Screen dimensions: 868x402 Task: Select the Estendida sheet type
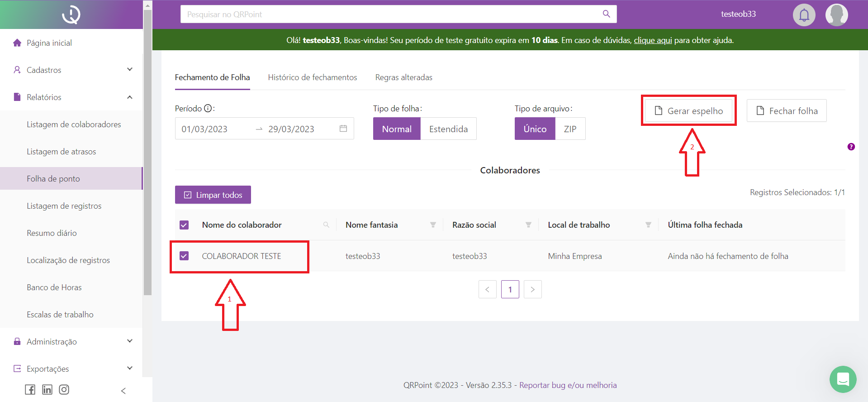click(448, 129)
